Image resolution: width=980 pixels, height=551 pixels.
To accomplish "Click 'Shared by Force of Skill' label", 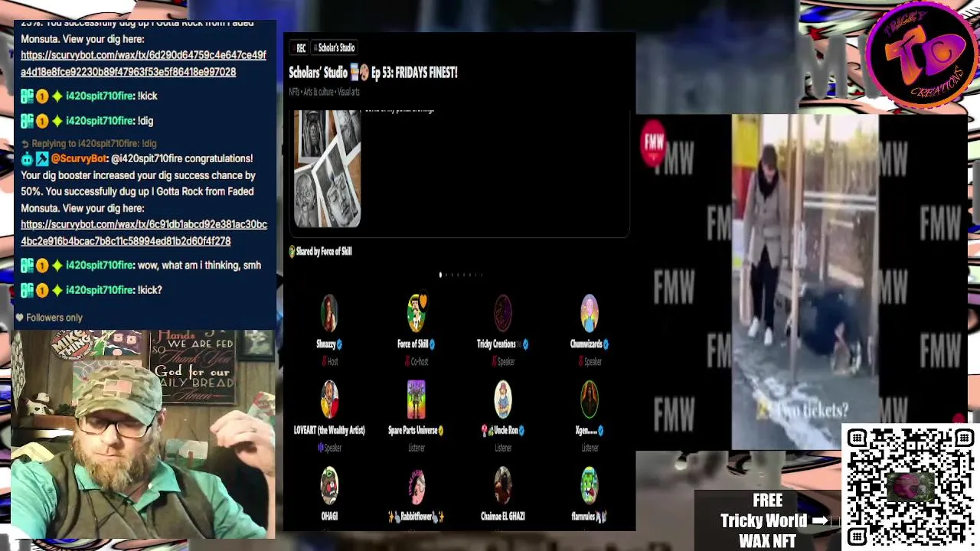I will 320,251.
